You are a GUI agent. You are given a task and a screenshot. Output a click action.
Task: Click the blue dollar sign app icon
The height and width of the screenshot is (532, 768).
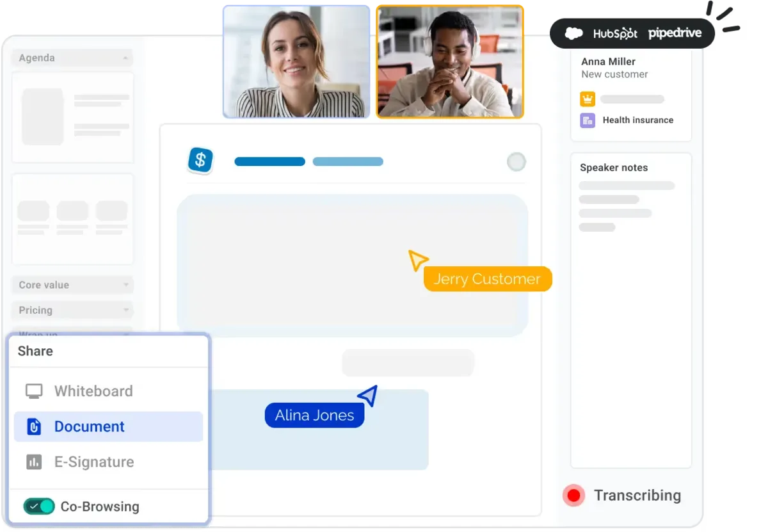point(200,161)
